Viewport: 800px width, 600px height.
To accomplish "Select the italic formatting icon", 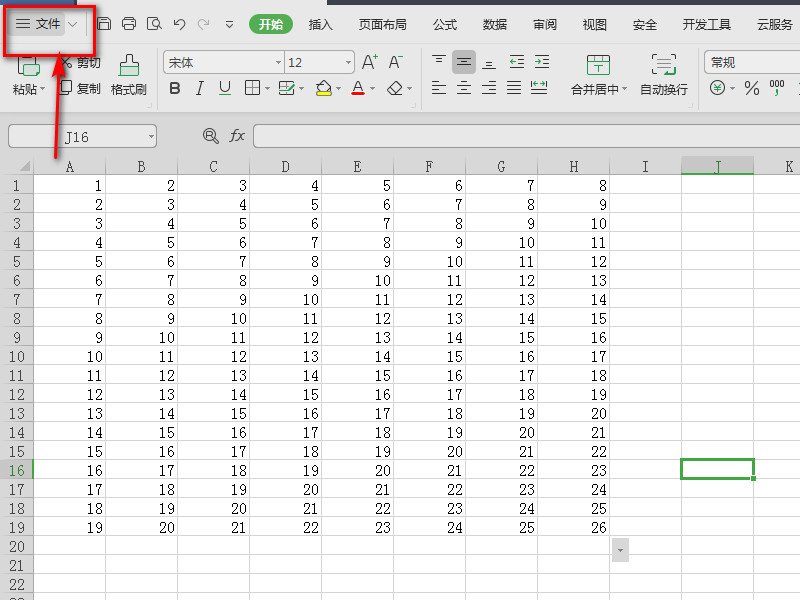I will coord(200,88).
